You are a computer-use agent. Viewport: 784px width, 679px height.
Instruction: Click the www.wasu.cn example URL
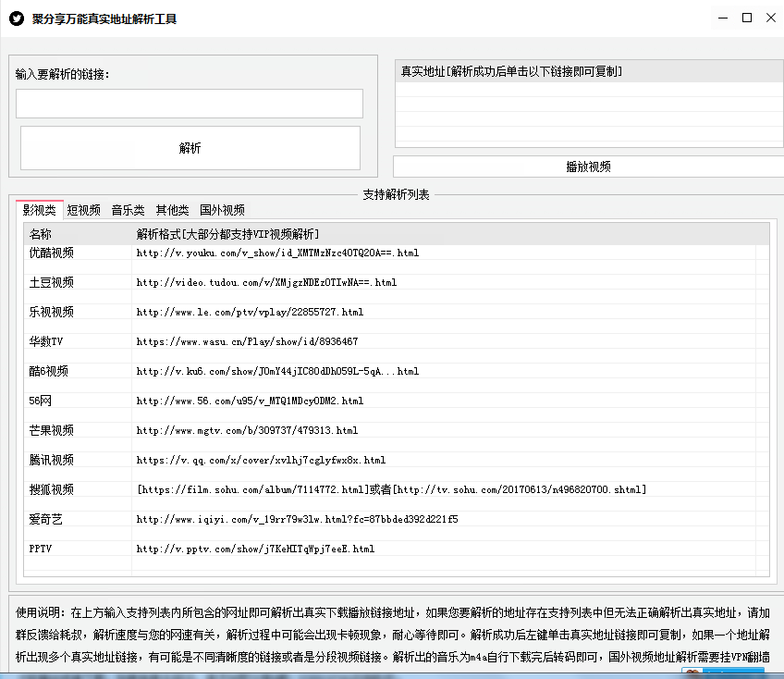click(x=247, y=341)
